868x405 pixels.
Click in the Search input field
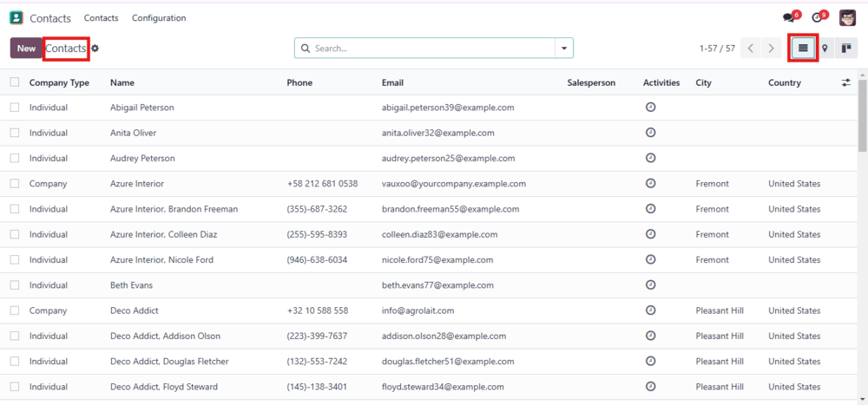[x=433, y=49]
